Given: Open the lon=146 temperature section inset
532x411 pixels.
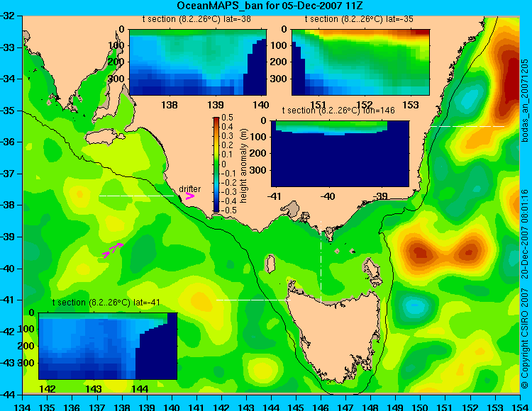Looking at the screenshot, I should (340, 154).
